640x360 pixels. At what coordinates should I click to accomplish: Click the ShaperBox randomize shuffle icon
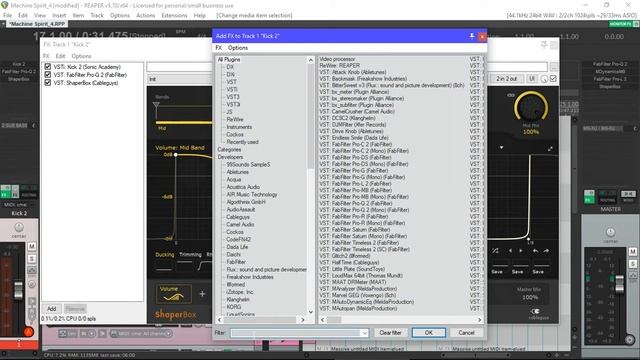(495, 251)
